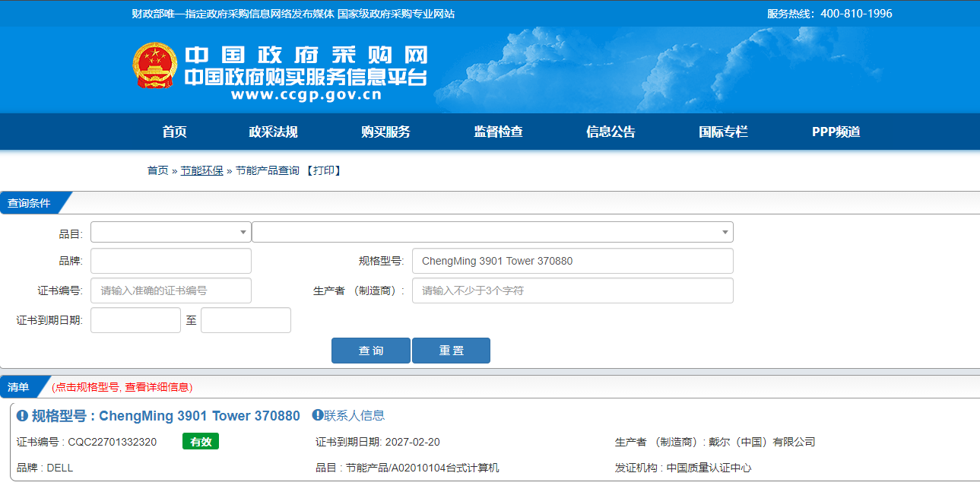
Task: Click the 查询 search button
Action: click(x=371, y=351)
